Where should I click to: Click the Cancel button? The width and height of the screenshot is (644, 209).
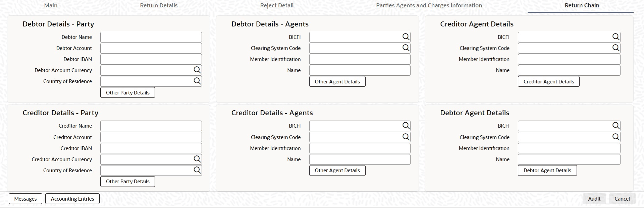pos(622,199)
